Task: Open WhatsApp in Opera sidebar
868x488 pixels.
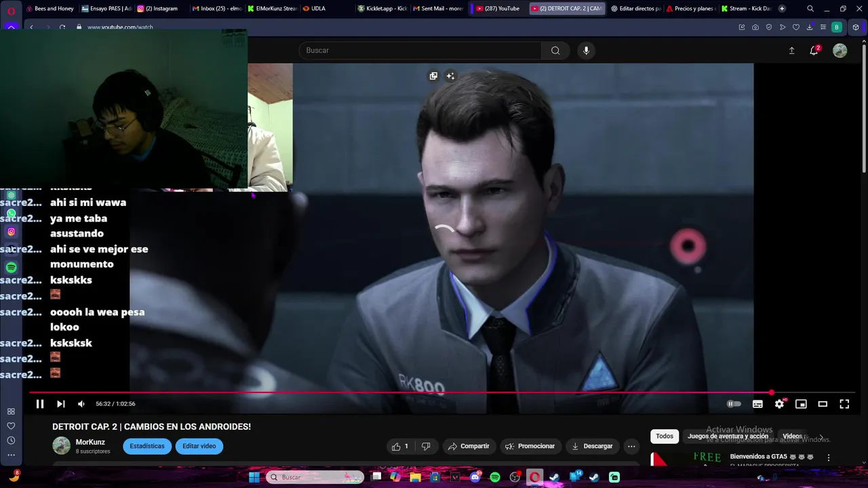Action: pos(11,213)
